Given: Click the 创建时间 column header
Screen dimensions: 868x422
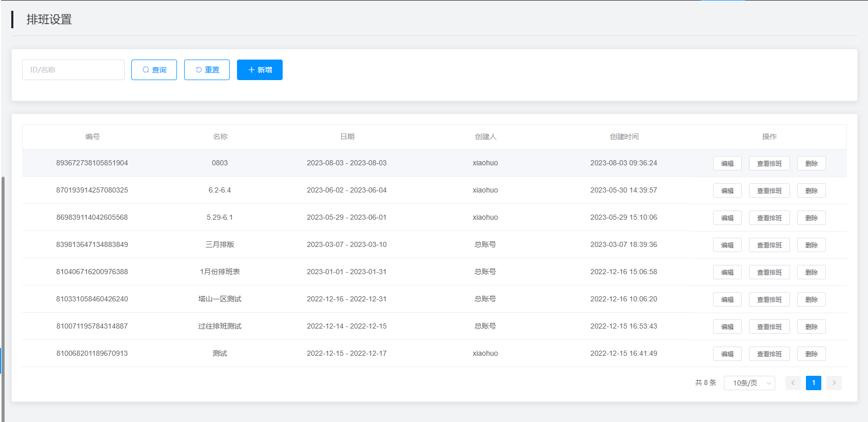Looking at the screenshot, I should 624,137.
